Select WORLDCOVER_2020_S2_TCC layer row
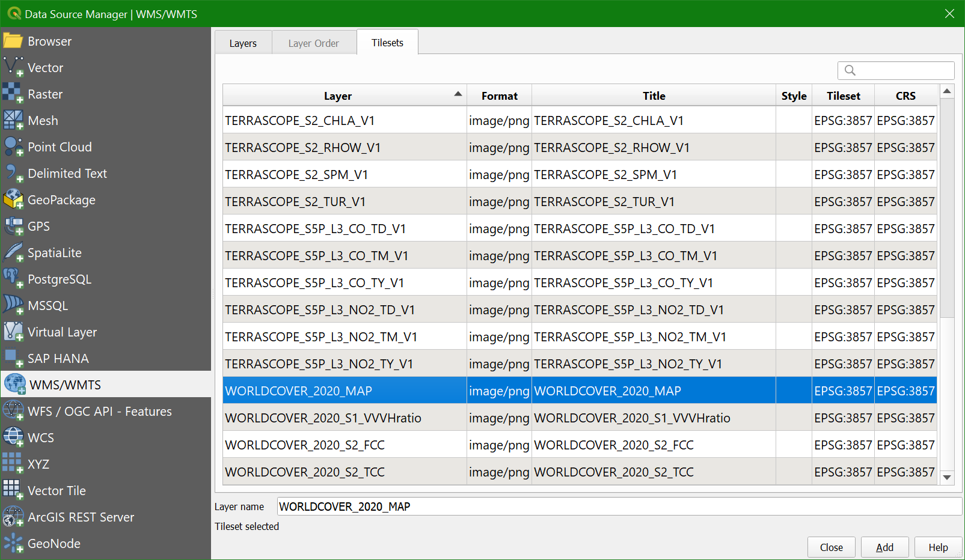 pos(580,472)
